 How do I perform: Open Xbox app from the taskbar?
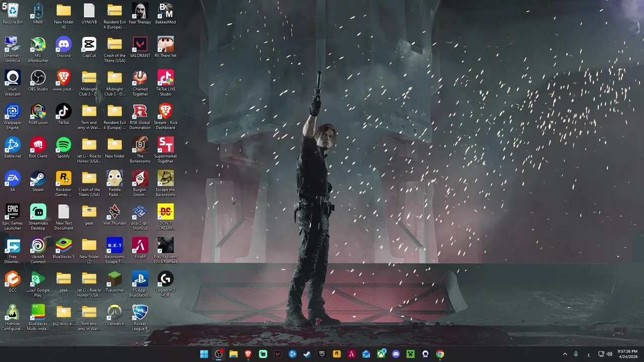pyautogui.click(x=381, y=354)
